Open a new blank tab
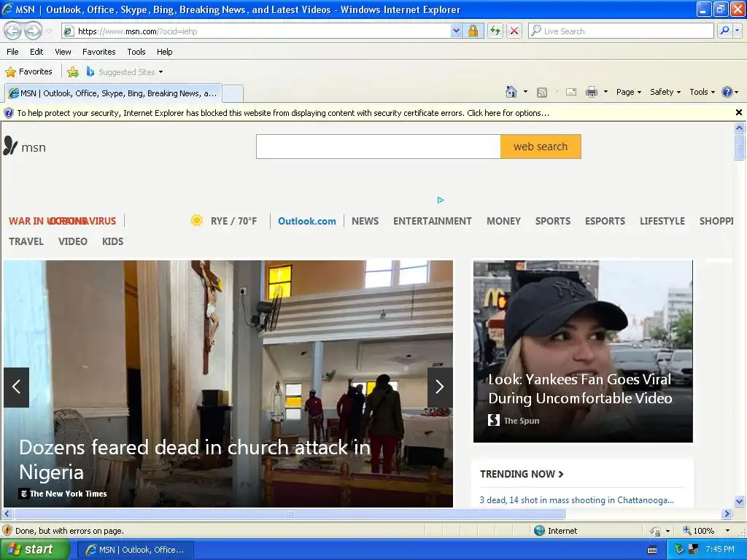The width and height of the screenshot is (747, 560). point(233,93)
